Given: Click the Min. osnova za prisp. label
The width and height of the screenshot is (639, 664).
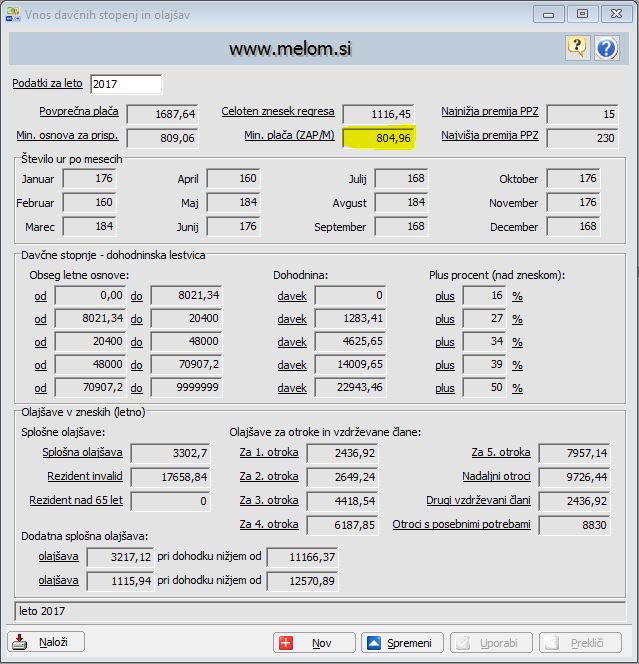Looking at the screenshot, I should click(66, 137).
